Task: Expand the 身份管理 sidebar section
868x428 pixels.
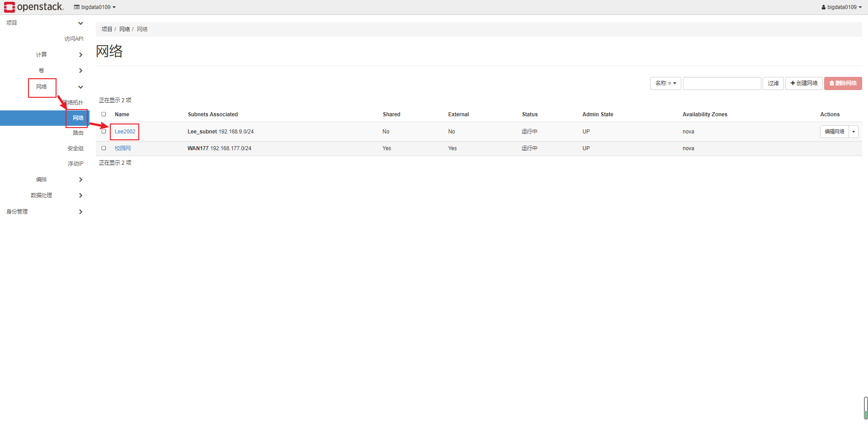Action: pos(80,212)
